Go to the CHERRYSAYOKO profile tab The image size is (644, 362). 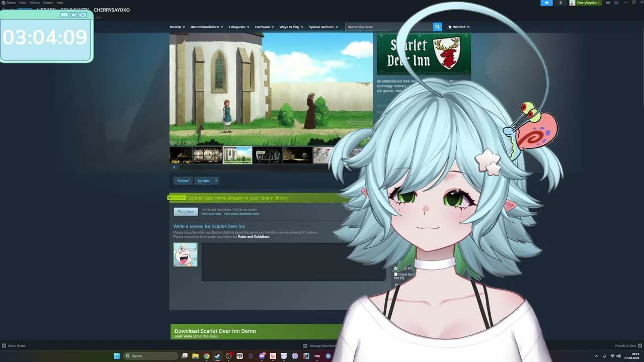(x=112, y=10)
